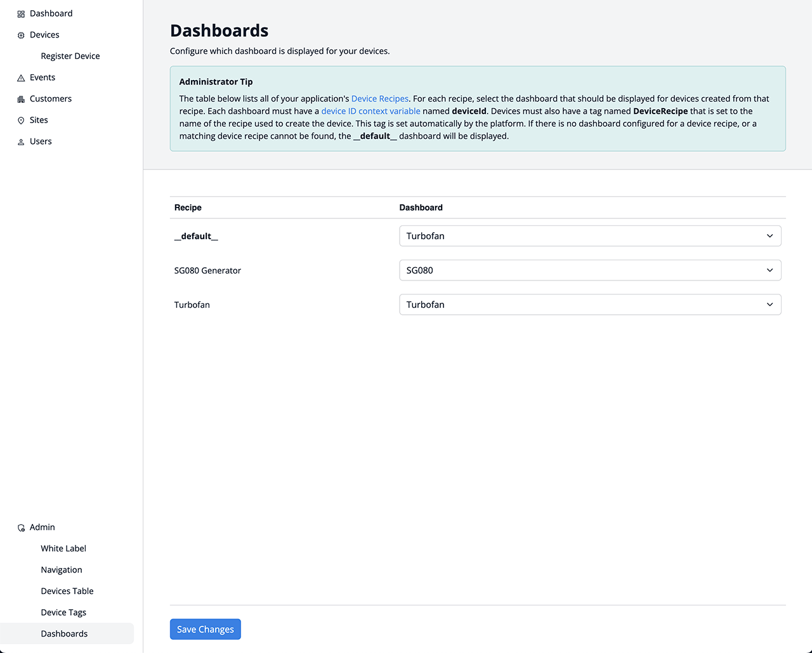Click the Customers building icon

(x=21, y=99)
